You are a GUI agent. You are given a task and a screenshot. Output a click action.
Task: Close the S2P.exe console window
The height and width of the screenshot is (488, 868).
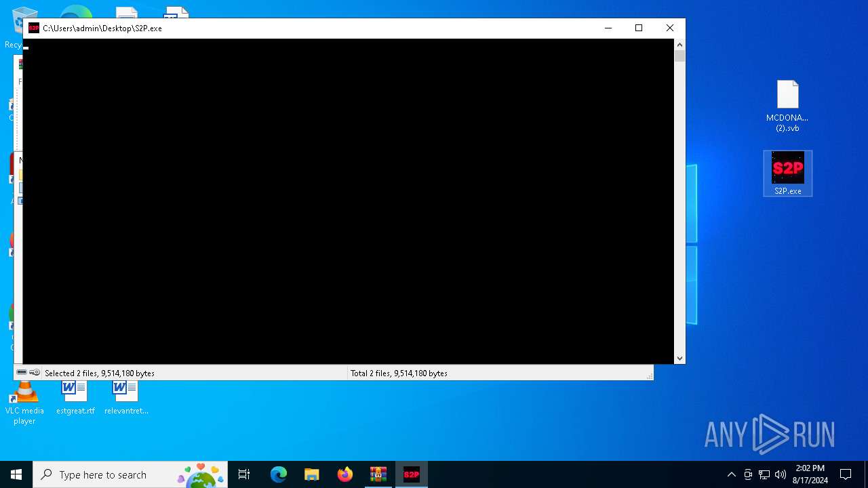(x=670, y=28)
